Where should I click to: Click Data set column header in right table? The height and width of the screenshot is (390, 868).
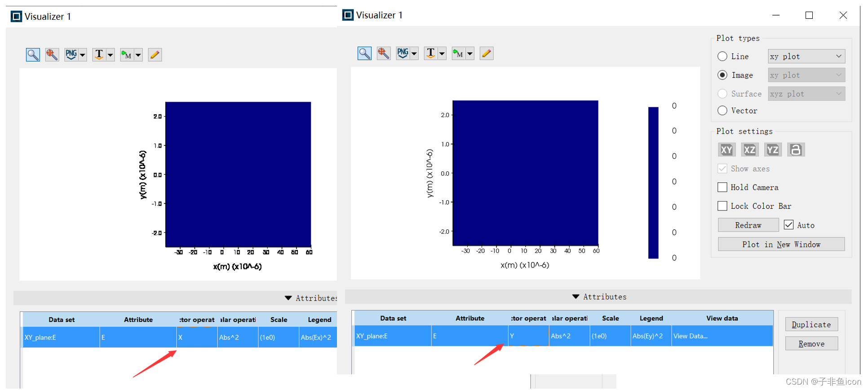[393, 318]
